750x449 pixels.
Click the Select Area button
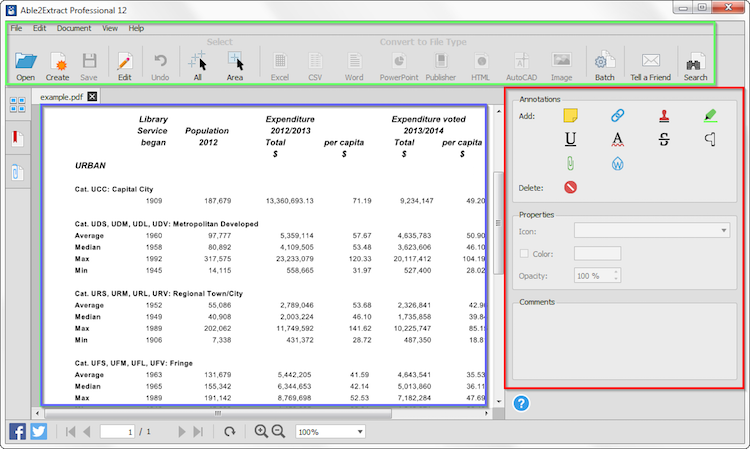[234, 66]
